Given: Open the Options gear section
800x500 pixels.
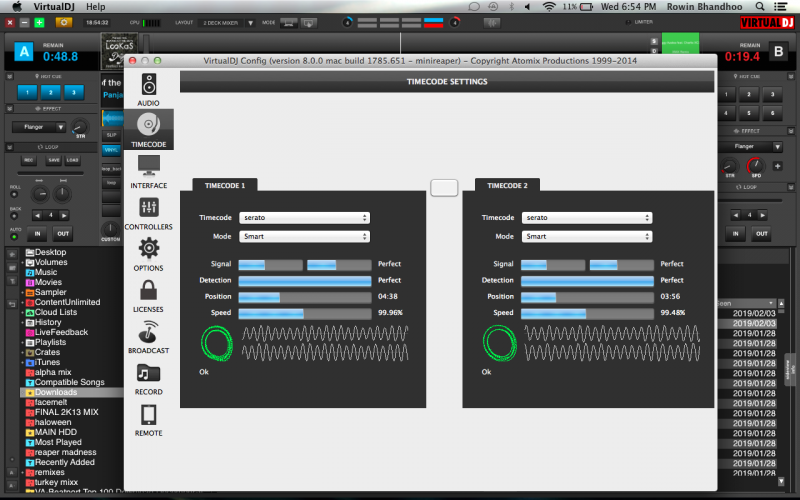Looking at the screenshot, I should click(x=148, y=254).
